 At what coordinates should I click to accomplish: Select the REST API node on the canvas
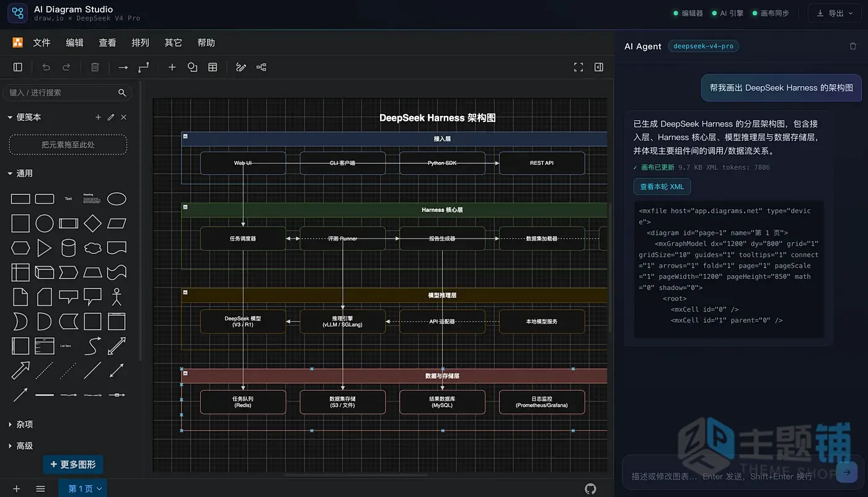pyautogui.click(x=542, y=163)
